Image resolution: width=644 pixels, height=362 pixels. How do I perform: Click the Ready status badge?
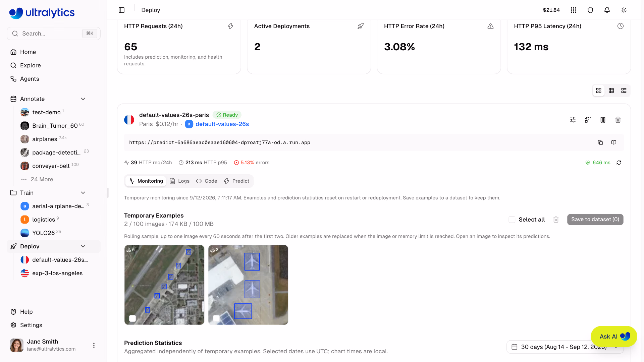point(227,115)
